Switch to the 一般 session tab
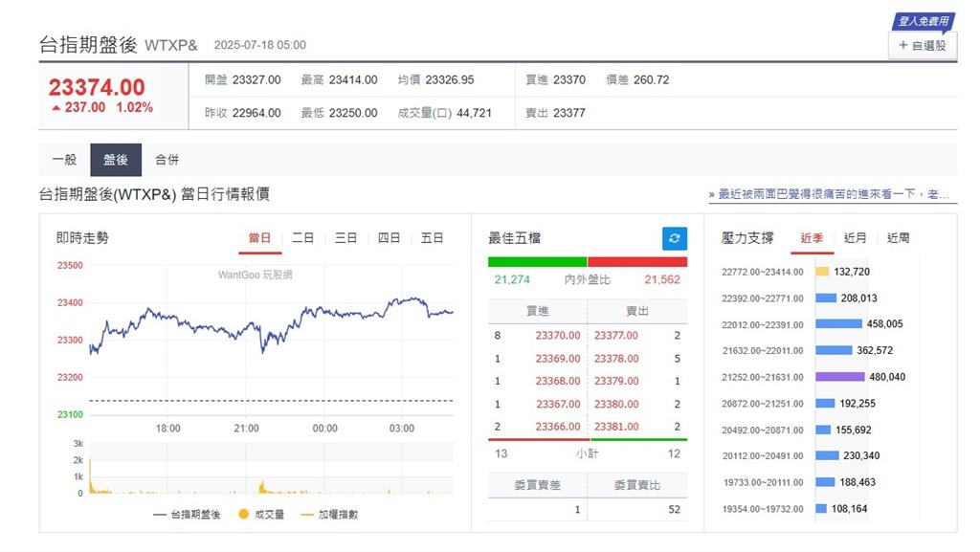The image size is (980, 552). click(x=63, y=160)
